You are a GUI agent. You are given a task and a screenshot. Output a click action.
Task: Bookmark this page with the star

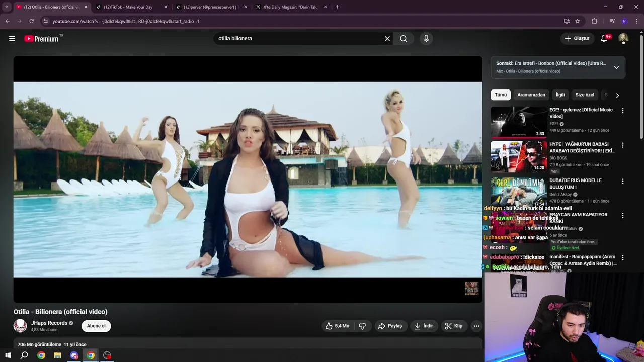578,21
